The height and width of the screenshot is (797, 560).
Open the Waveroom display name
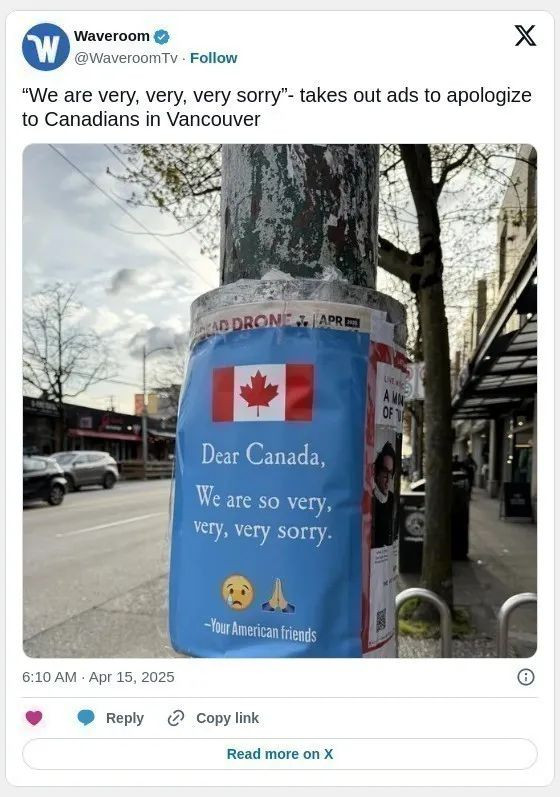point(112,36)
